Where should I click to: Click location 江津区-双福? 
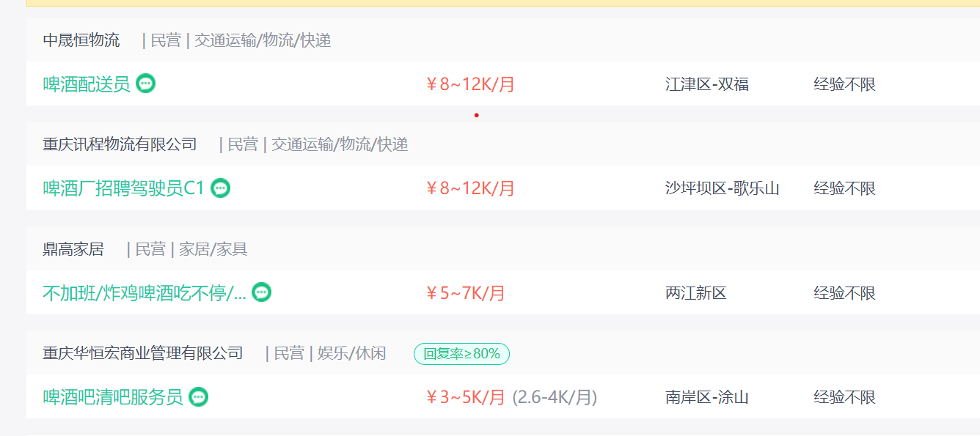(706, 84)
